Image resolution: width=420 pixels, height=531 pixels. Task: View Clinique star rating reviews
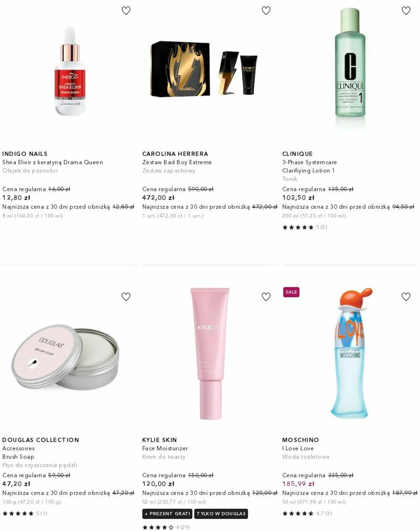(x=305, y=227)
